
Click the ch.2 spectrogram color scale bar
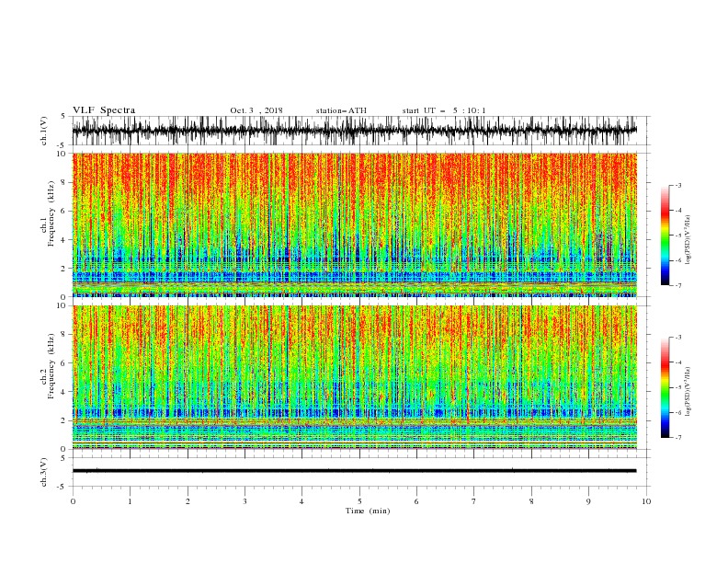[x=665, y=387]
